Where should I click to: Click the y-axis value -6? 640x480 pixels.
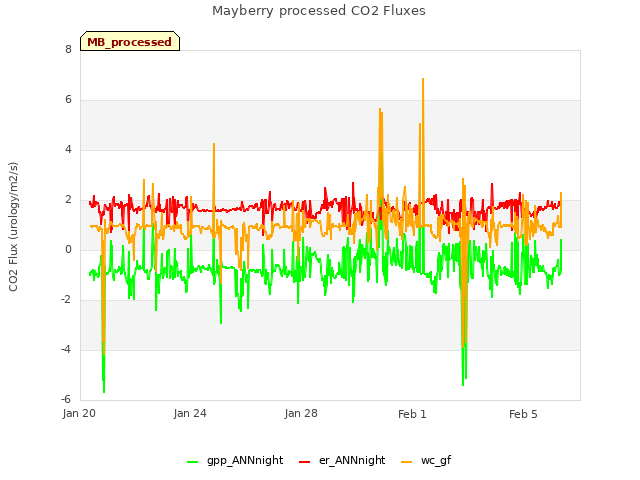click(66, 399)
